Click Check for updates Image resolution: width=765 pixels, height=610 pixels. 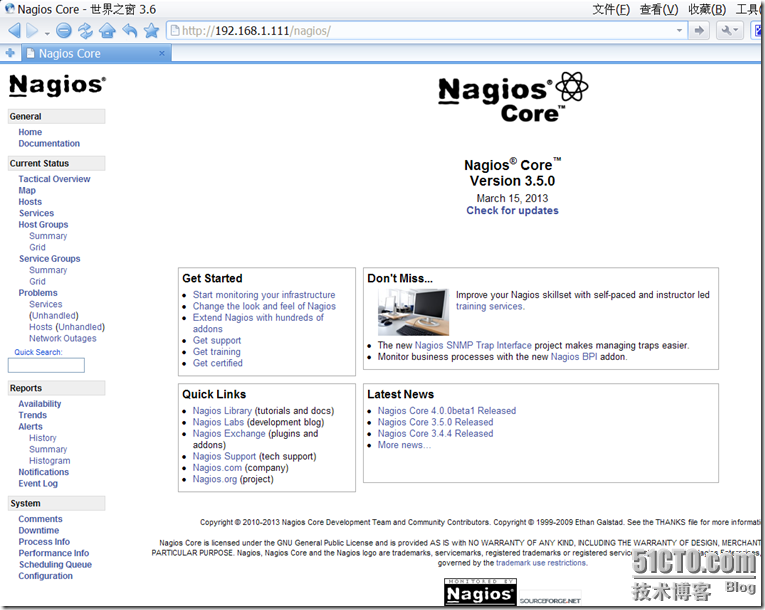click(x=512, y=211)
